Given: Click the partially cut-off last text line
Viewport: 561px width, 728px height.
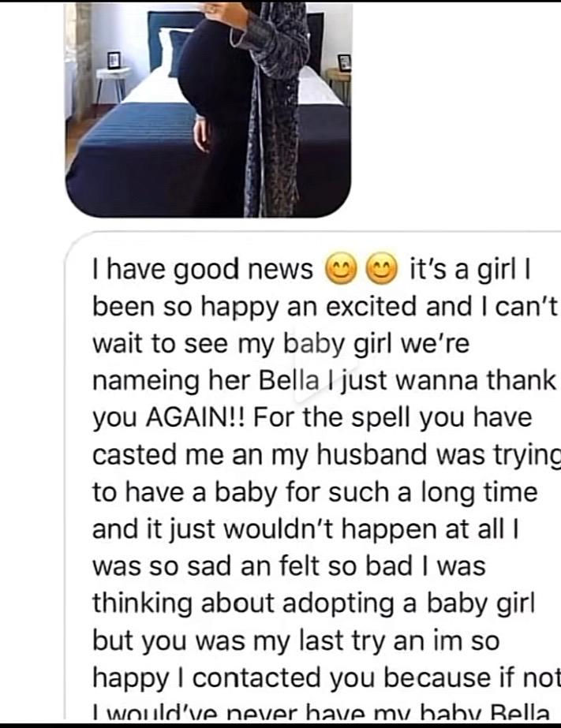Looking at the screenshot, I should pyautogui.click(x=320, y=712).
